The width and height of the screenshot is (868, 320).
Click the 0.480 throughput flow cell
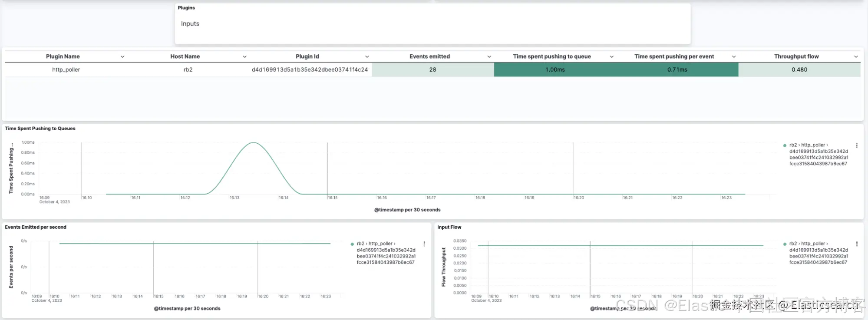coord(799,69)
